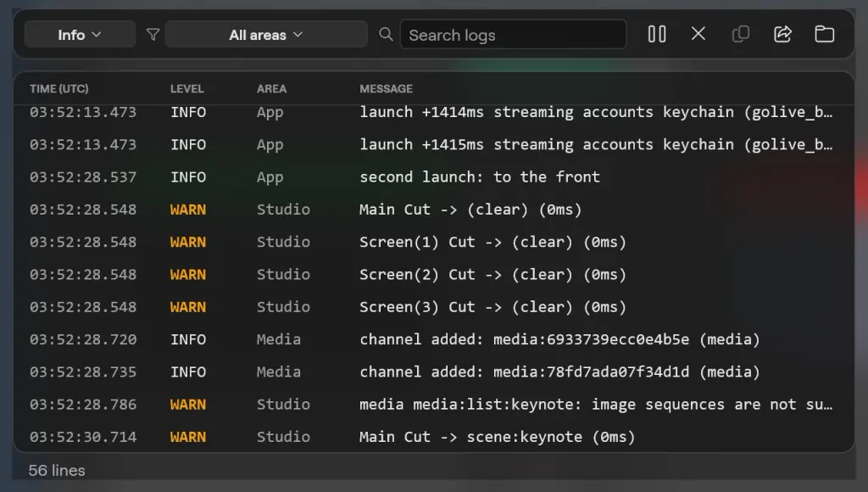Pause log streaming with pause icon

657,34
